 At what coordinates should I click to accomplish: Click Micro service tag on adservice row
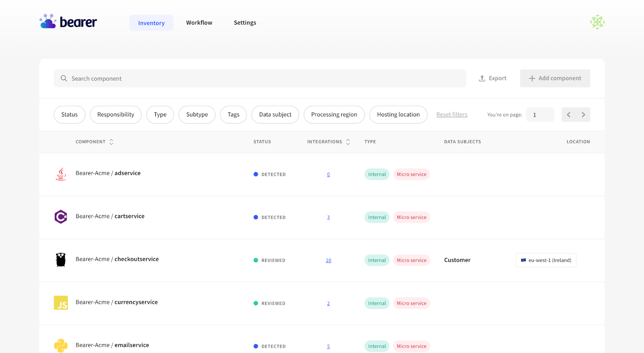(411, 174)
